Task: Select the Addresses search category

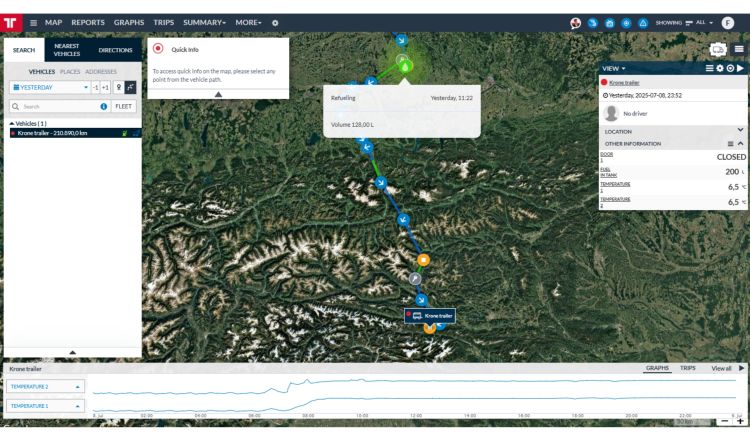Action: tap(101, 72)
